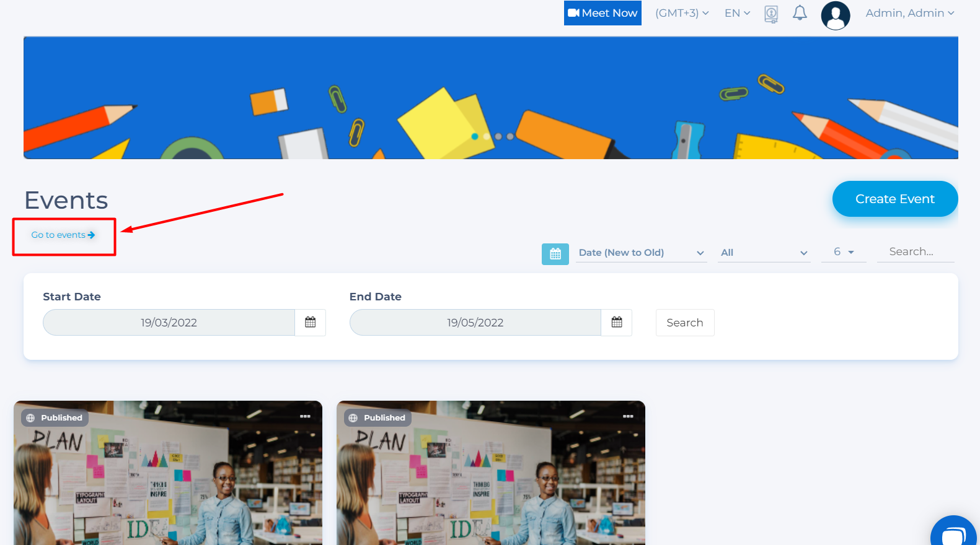Expand the Date (New to Old) sort dropdown
This screenshot has height=545, width=980.
641,253
